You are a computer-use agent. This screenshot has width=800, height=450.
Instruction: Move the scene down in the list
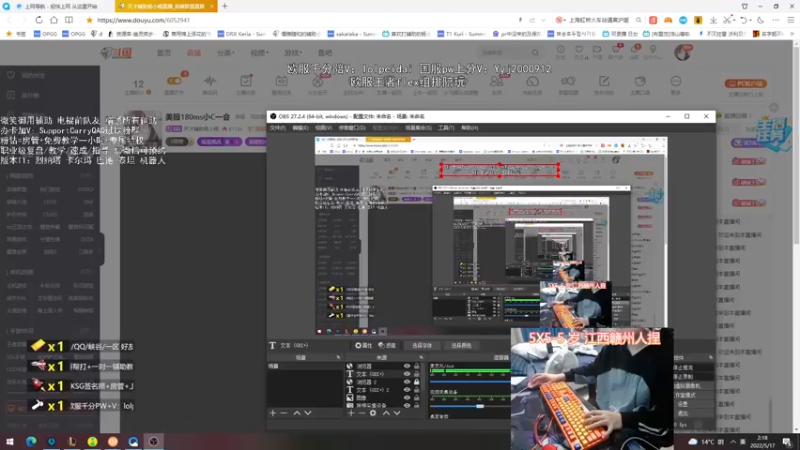pyautogui.click(x=308, y=413)
